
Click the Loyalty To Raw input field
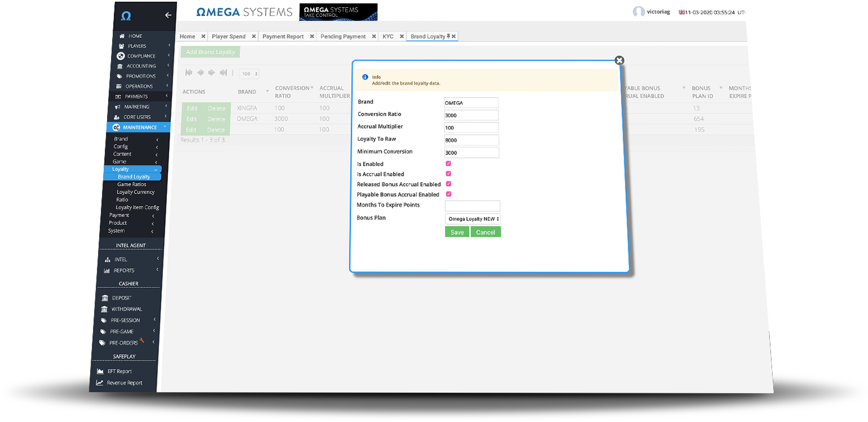pos(472,140)
